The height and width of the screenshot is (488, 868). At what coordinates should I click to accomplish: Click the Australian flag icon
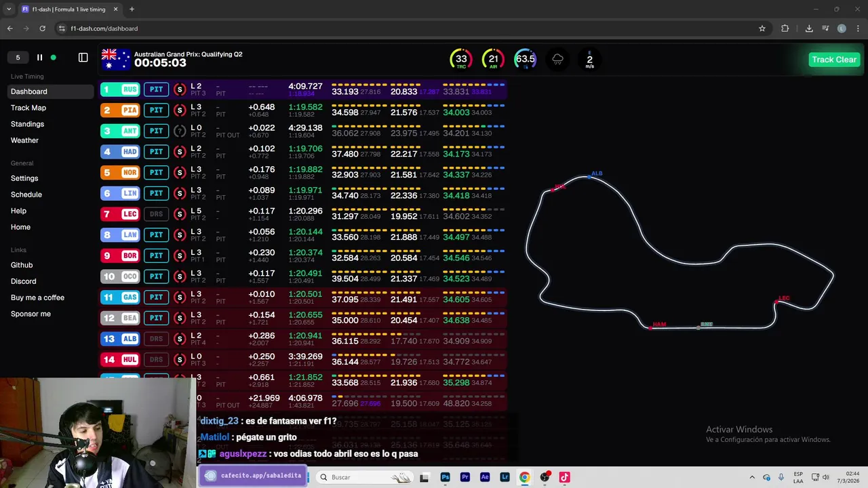pos(115,59)
